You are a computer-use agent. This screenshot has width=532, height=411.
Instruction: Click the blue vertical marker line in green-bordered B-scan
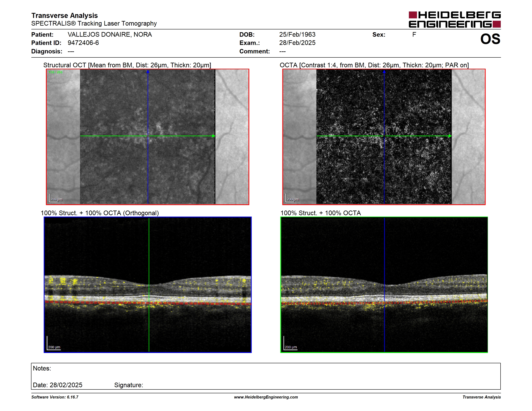[384, 285]
